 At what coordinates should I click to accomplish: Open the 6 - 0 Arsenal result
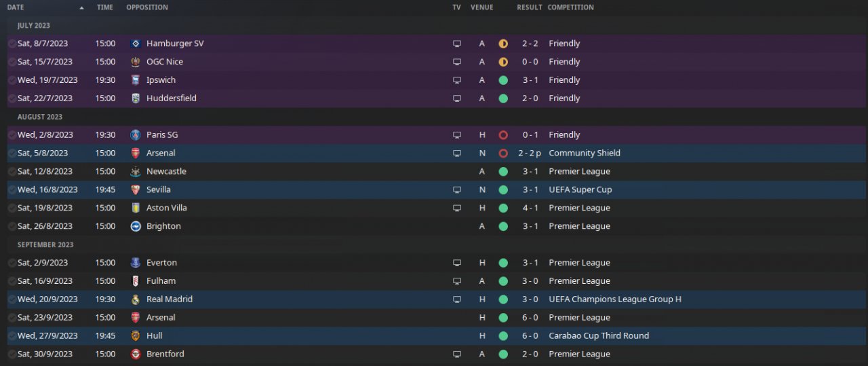pyautogui.click(x=531, y=318)
